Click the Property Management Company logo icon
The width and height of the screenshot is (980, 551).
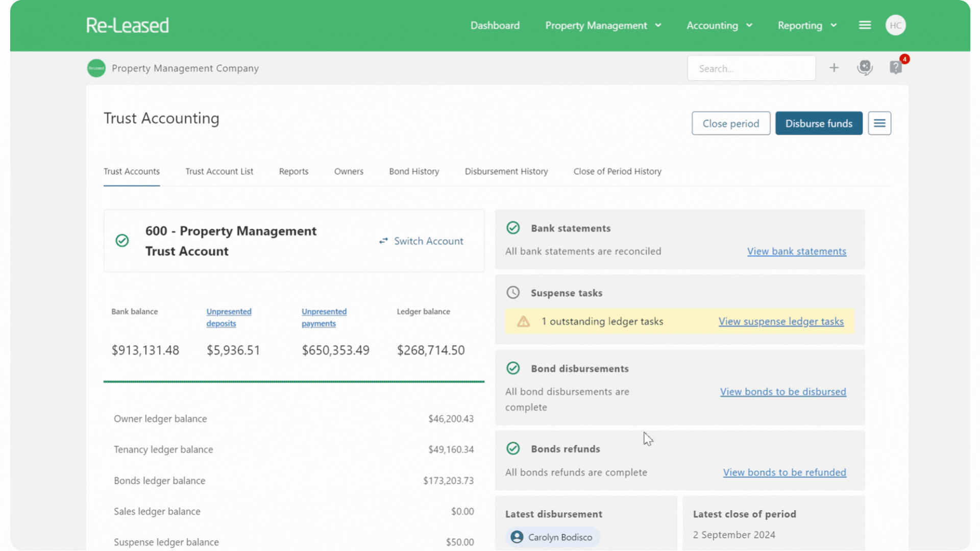click(96, 68)
